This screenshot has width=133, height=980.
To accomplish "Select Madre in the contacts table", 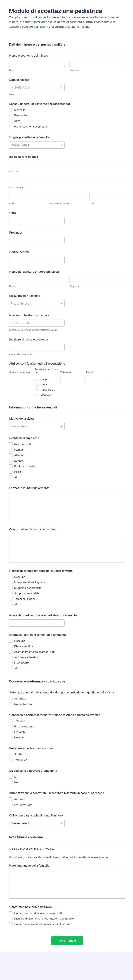I will [x=37, y=379].
